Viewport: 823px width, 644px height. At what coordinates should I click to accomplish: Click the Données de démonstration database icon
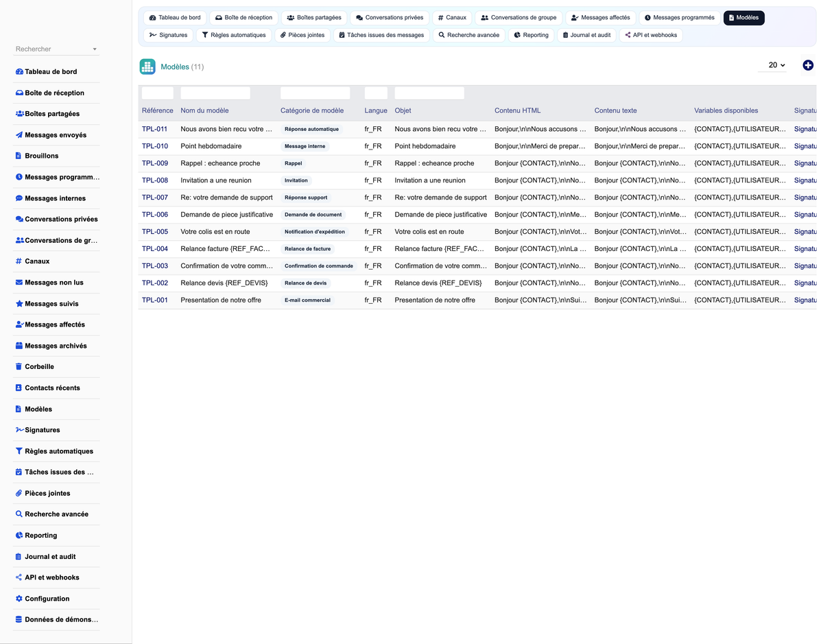click(19, 620)
